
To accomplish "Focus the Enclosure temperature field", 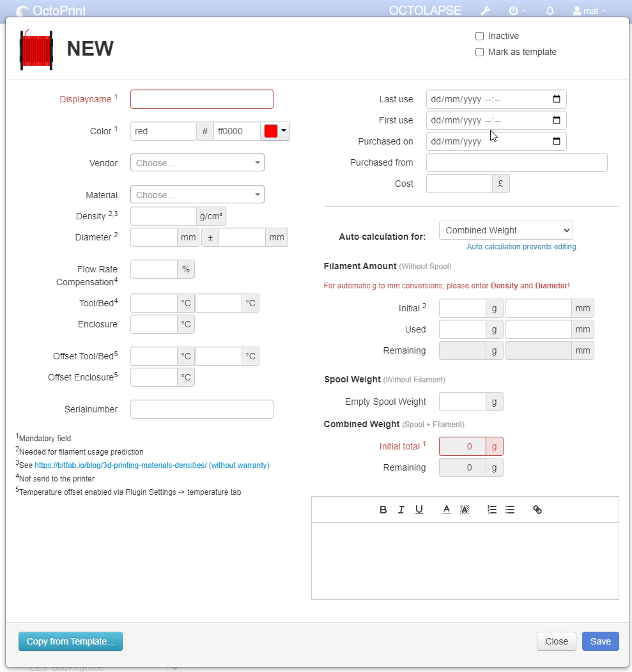I will coord(154,324).
